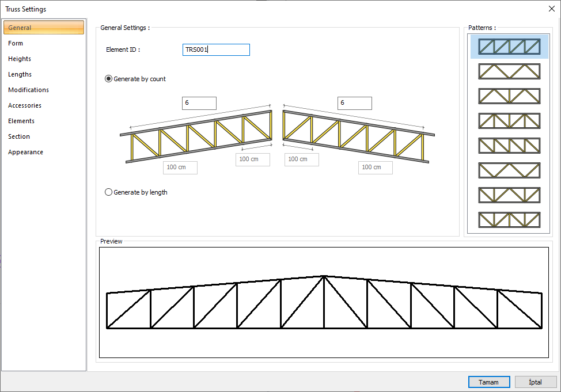
Task: Select the sixth pattern with outward diagonals
Action: [509, 170]
